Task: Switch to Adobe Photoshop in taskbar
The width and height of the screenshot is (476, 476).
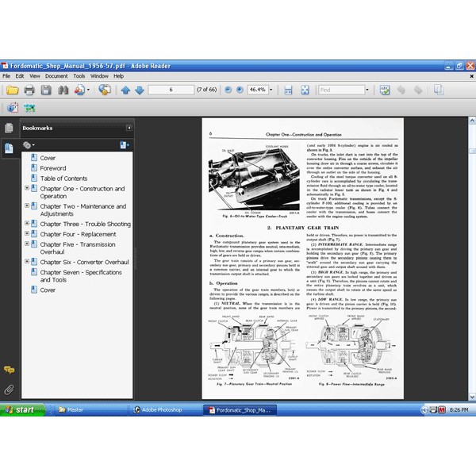Action: point(166,410)
